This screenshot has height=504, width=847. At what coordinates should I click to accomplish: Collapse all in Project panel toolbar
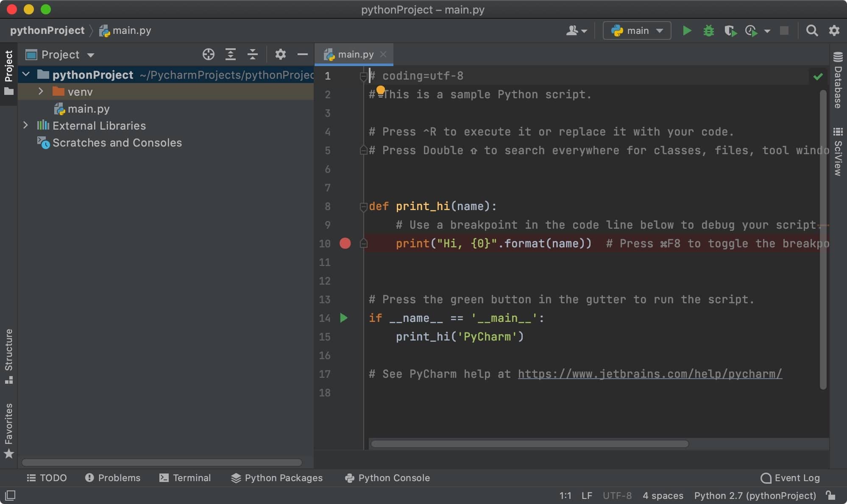252,54
